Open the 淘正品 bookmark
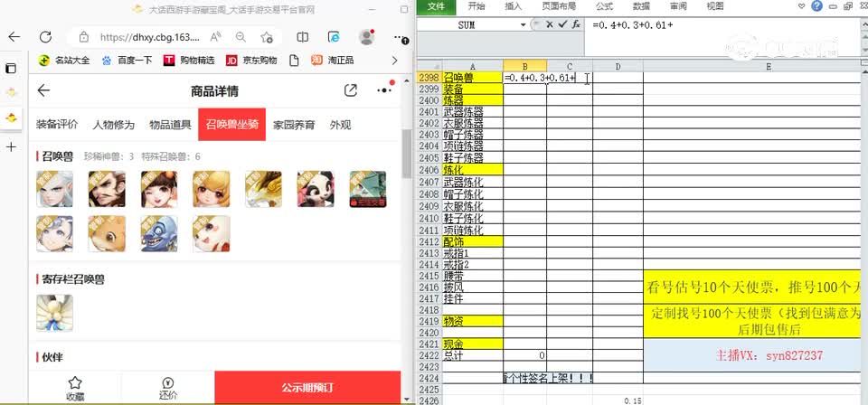This screenshot has width=868, height=405. point(333,61)
